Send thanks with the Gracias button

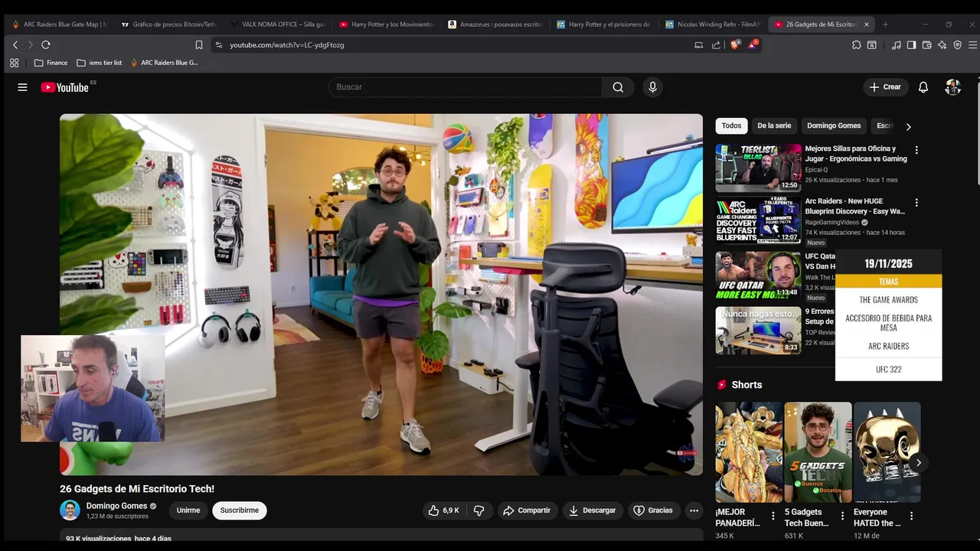[653, 510]
